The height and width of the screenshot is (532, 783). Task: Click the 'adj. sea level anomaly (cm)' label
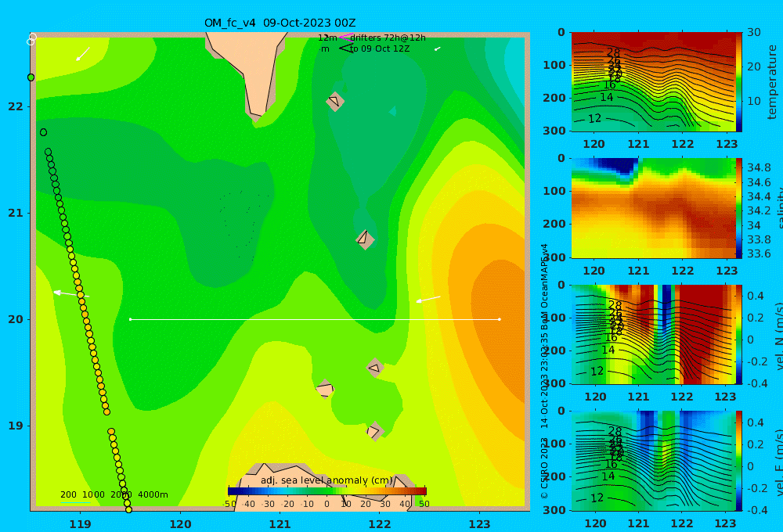[327, 480]
